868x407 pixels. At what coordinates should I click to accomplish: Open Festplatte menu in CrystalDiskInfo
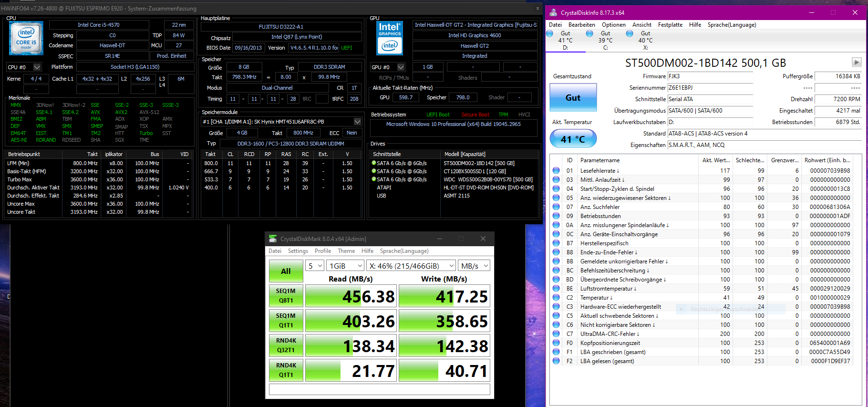coord(670,25)
